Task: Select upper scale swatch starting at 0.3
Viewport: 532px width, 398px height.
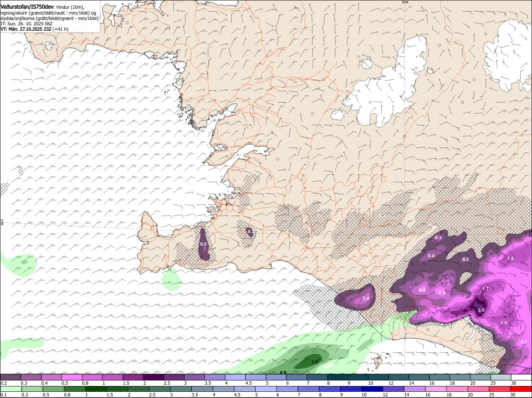Action: click(31, 377)
